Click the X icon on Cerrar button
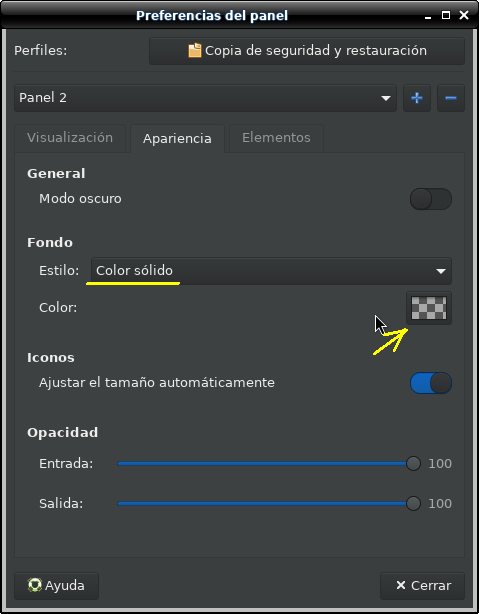Viewport: 479px width, 614px height. (401, 585)
